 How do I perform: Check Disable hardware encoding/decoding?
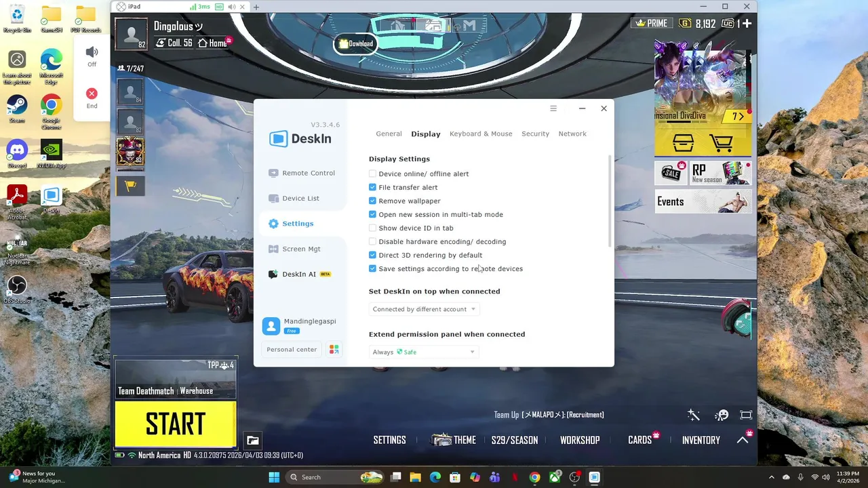[x=372, y=242]
